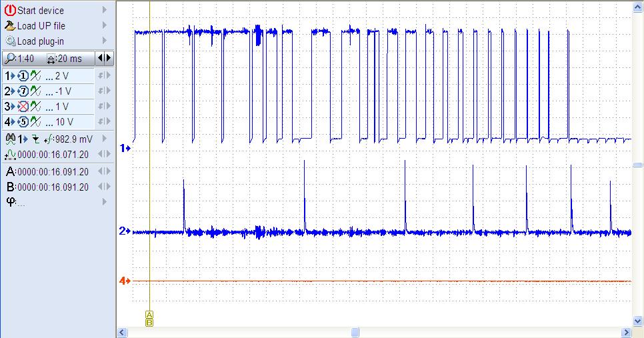Toggle channel 2 number selector

click(10, 91)
